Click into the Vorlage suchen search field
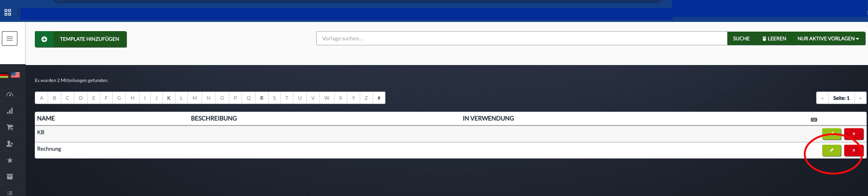 click(521, 38)
